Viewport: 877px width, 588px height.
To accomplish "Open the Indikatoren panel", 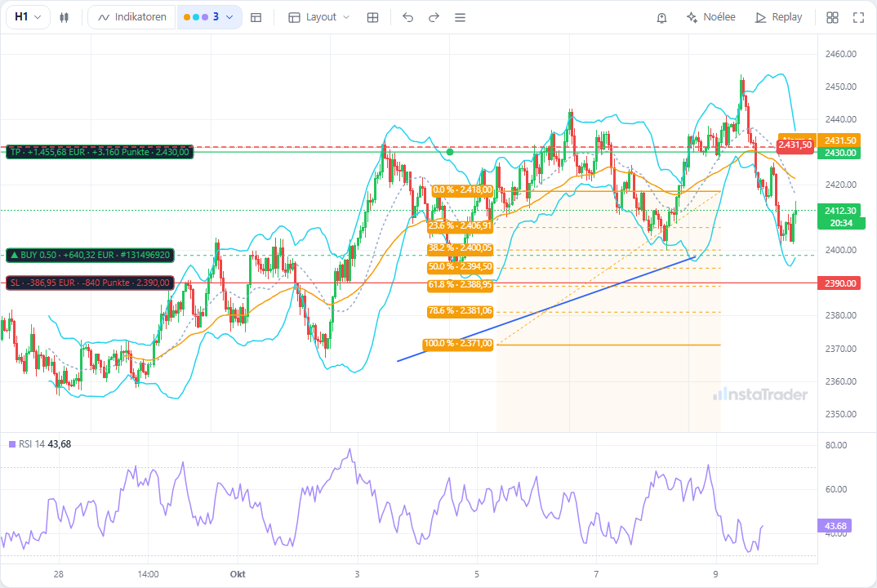I will pyautogui.click(x=132, y=17).
